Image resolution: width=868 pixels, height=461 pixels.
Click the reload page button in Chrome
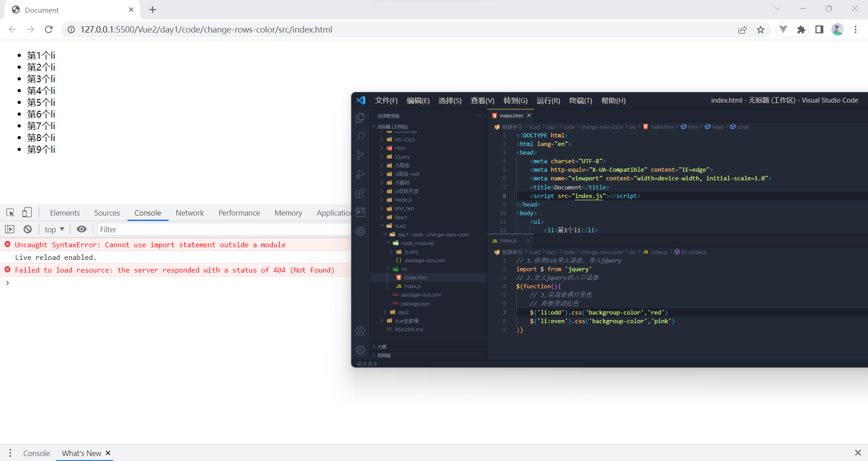point(48,29)
